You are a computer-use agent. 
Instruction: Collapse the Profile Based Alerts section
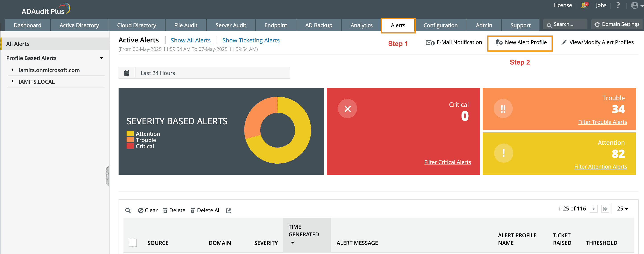pyautogui.click(x=101, y=58)
